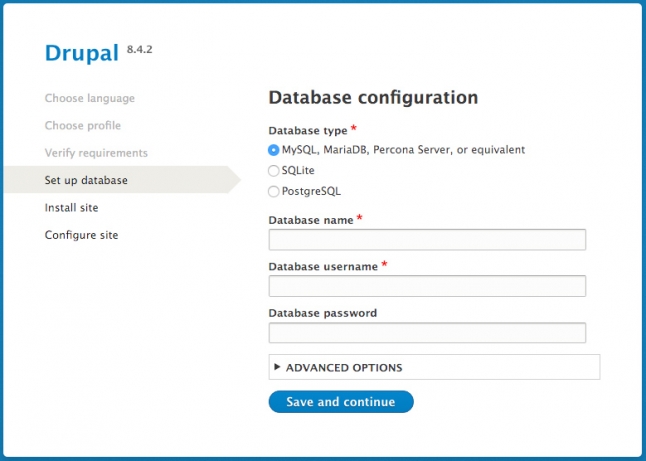This screenshot has height=461, width=646.
Task: Click the red asterisk beside Database username
Action: pos(384,265)
